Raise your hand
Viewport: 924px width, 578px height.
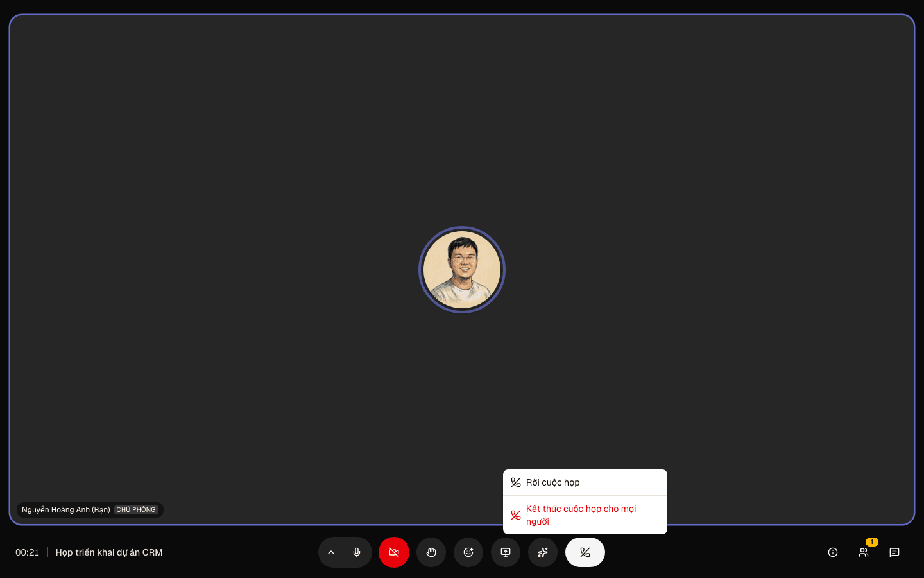coord(431,552)
